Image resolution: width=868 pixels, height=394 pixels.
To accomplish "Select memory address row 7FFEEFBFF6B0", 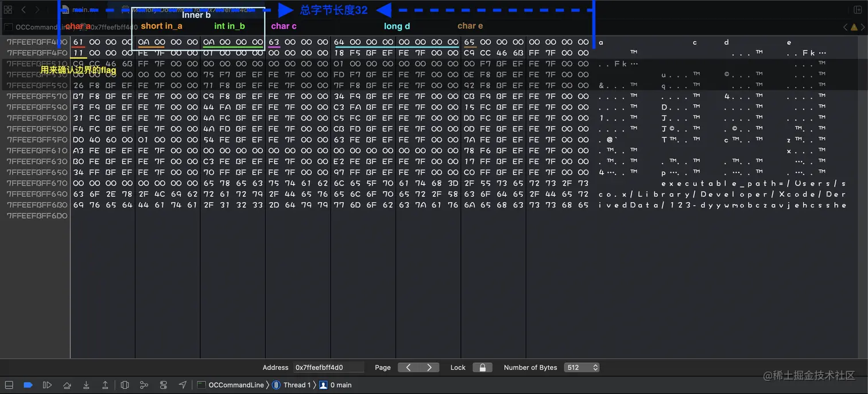I will [x=37, y=205].
